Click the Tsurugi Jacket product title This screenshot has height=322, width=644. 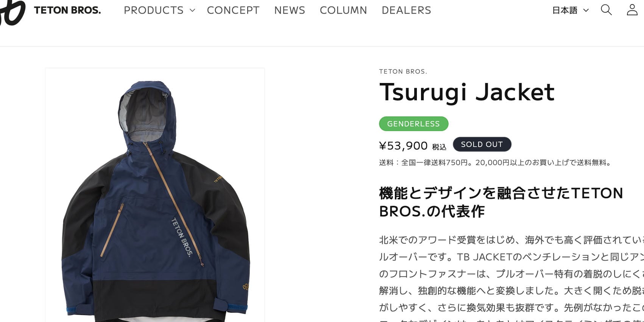pos(467,92)
